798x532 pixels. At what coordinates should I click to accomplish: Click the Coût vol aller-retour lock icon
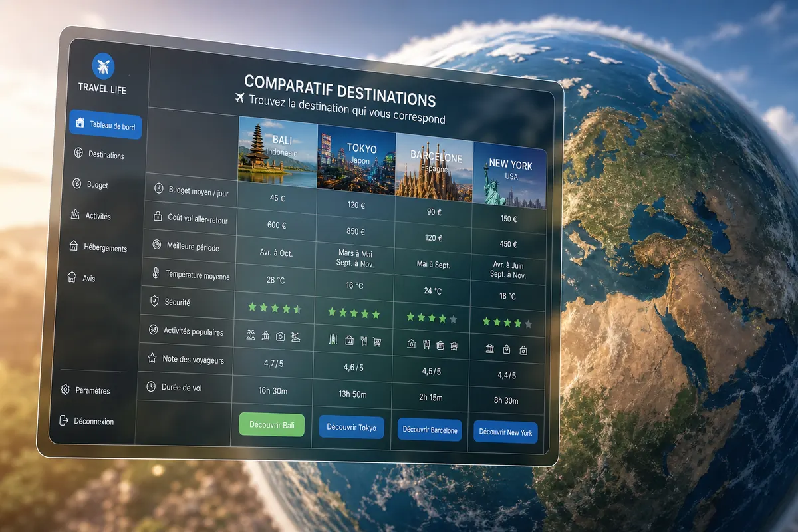pyautogui.click(x=158, y=216)
